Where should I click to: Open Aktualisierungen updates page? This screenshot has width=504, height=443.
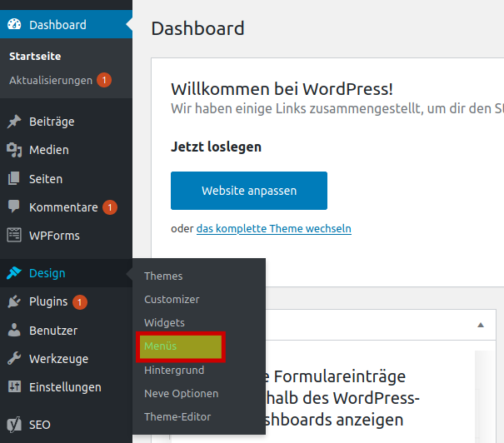pyautogui.click(x=51, y=80)
